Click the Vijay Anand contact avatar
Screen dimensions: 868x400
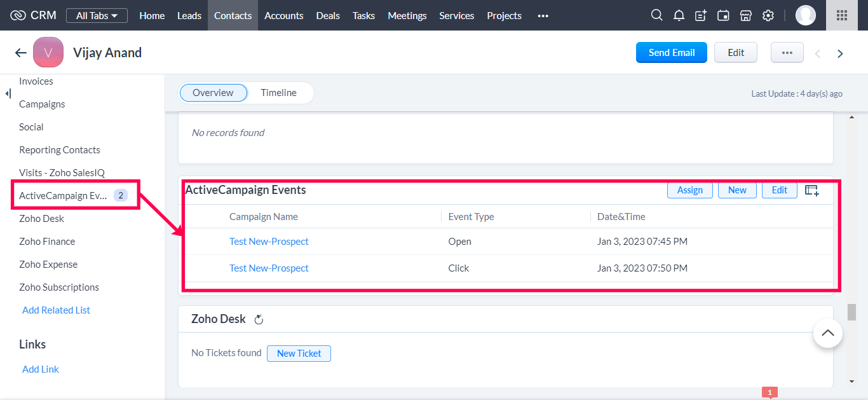click(48, 52)
